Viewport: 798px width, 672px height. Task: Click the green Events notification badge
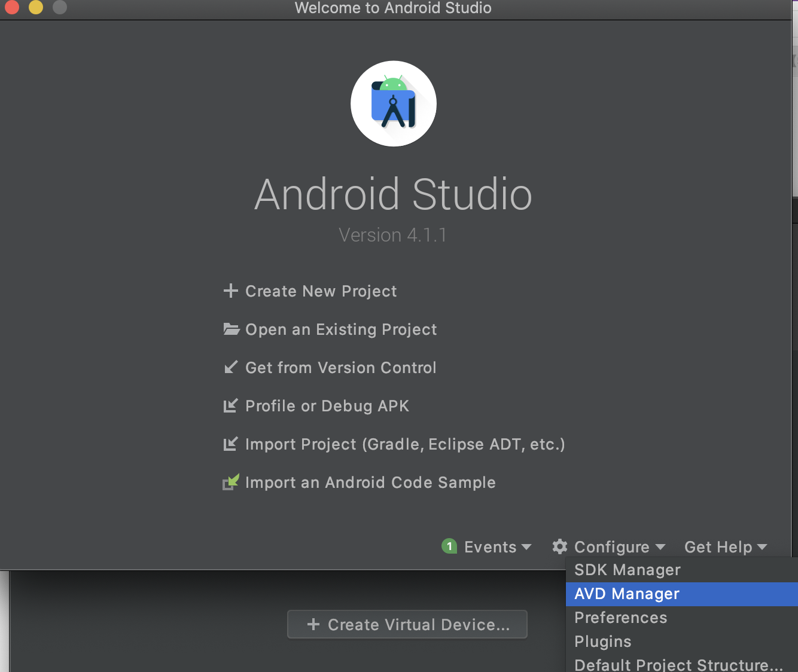tap(449, 546)
